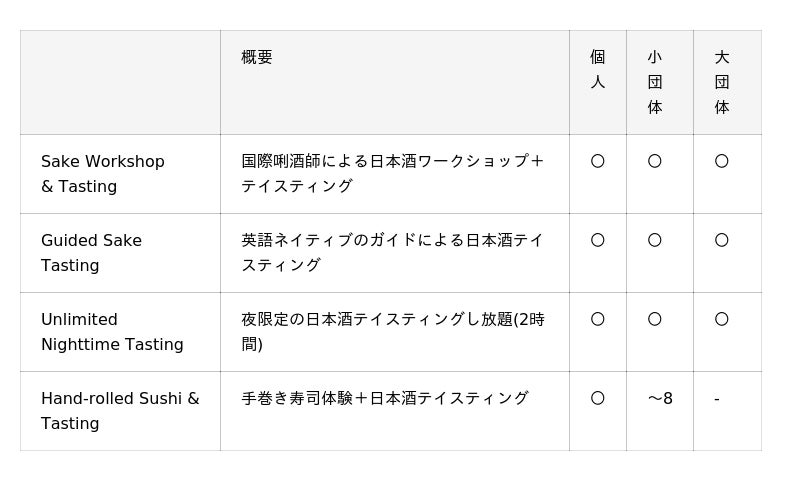Click the Unlimited Nighttime Tasting row label
800x481 pixels.
(x=112, y=332)
